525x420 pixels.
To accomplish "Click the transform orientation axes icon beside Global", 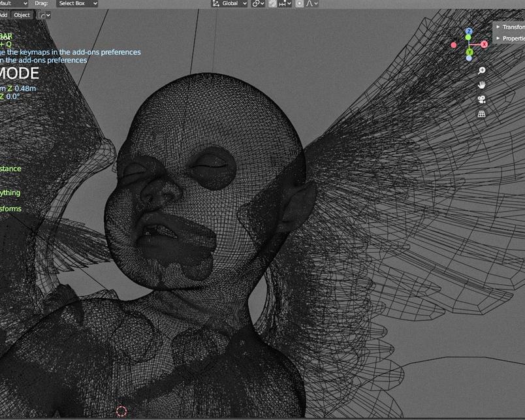I will [x=216, y=3].
